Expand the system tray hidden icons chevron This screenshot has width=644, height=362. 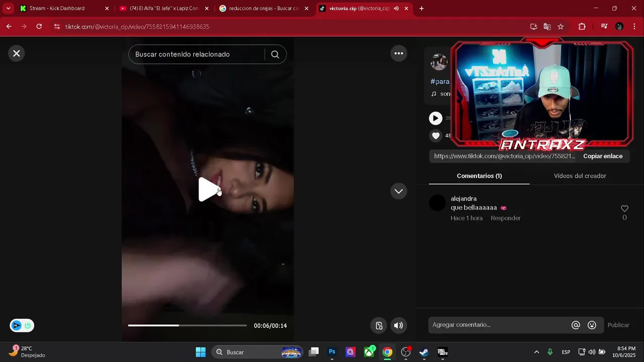pyautogui.click(x=536, y=352)
